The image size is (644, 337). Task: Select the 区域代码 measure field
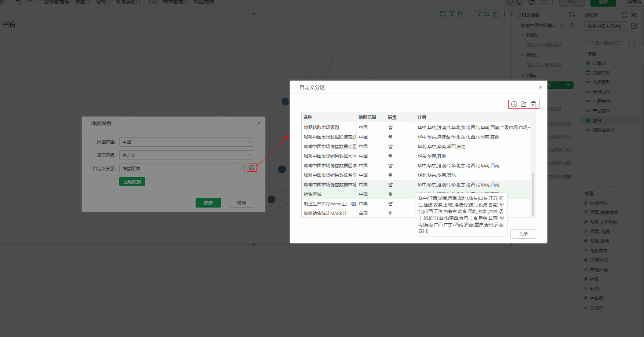tap(598, 203)
